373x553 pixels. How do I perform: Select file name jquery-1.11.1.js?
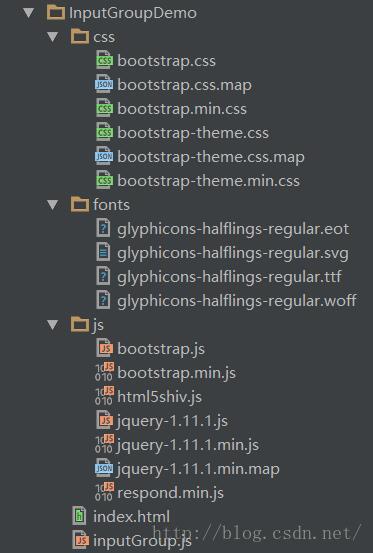coord(172,421)
